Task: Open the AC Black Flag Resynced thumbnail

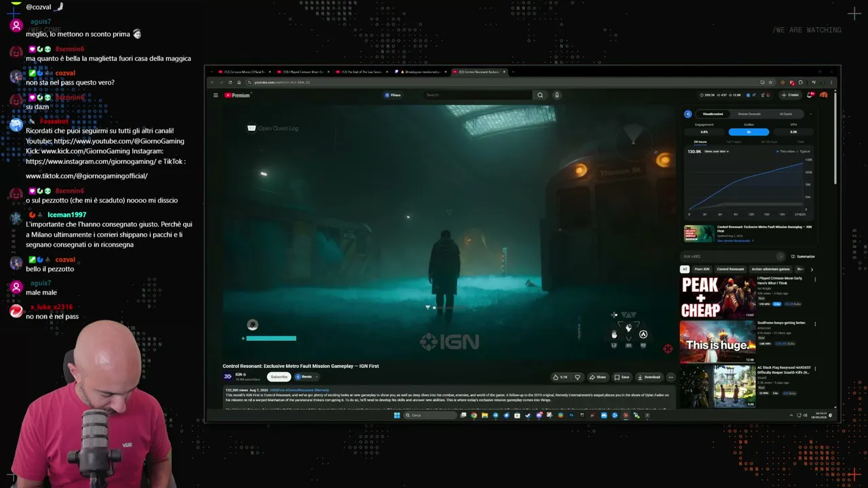Action: (x=717, y=386)
